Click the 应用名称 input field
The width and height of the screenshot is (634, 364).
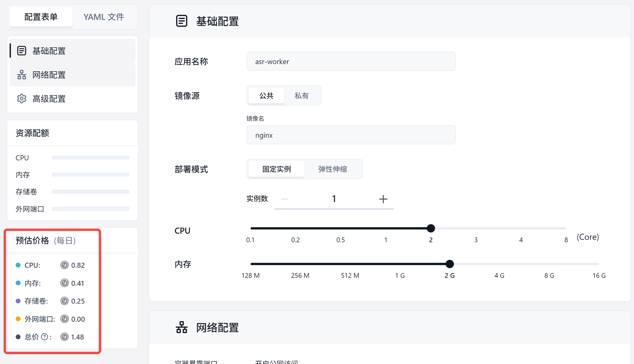tap(351, 61)
